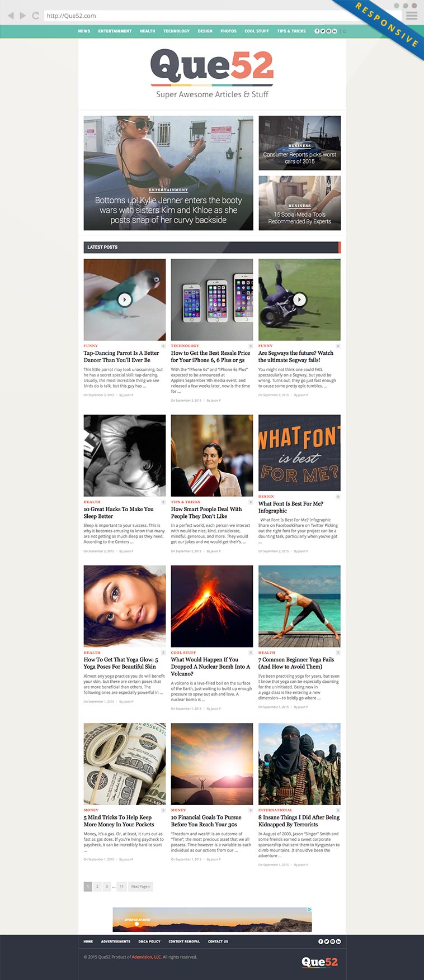
Task: Open the search magnifier in the nav bar
Action: pos(344,31)
